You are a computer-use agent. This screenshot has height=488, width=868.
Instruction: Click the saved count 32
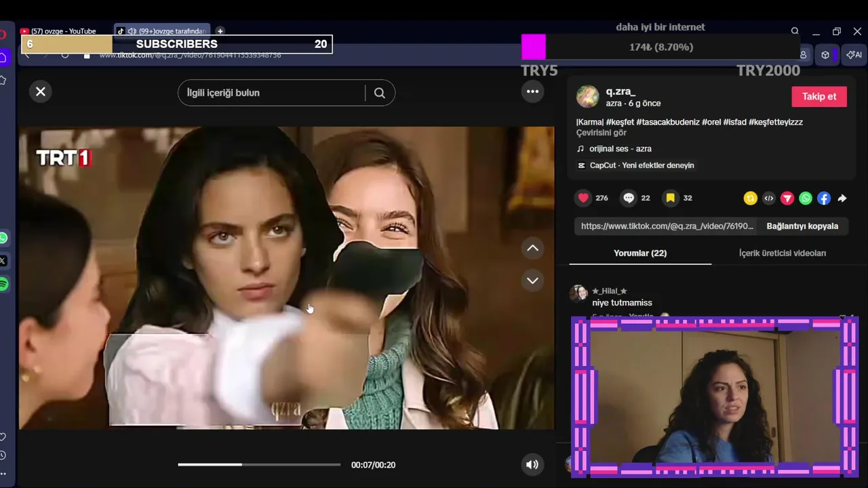[x=688, y=198]
